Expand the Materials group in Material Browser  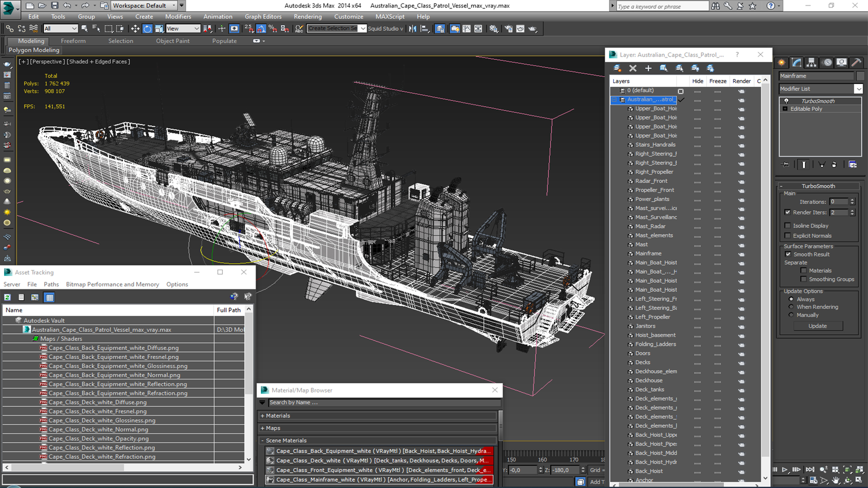click(263, 416)
